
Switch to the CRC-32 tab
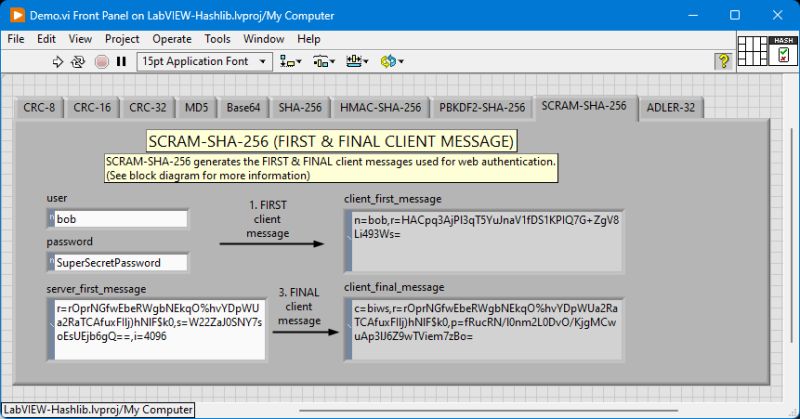[147, 108]
